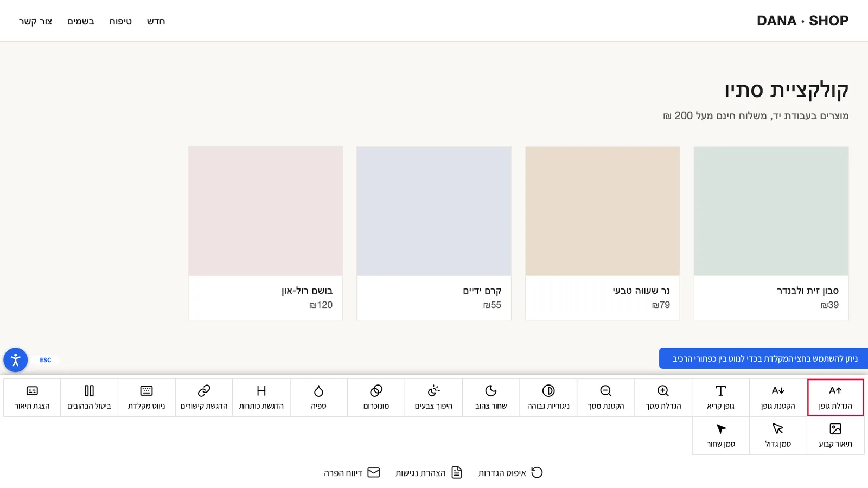Open the בשמים navigation menu item

[x=81, y=21]
